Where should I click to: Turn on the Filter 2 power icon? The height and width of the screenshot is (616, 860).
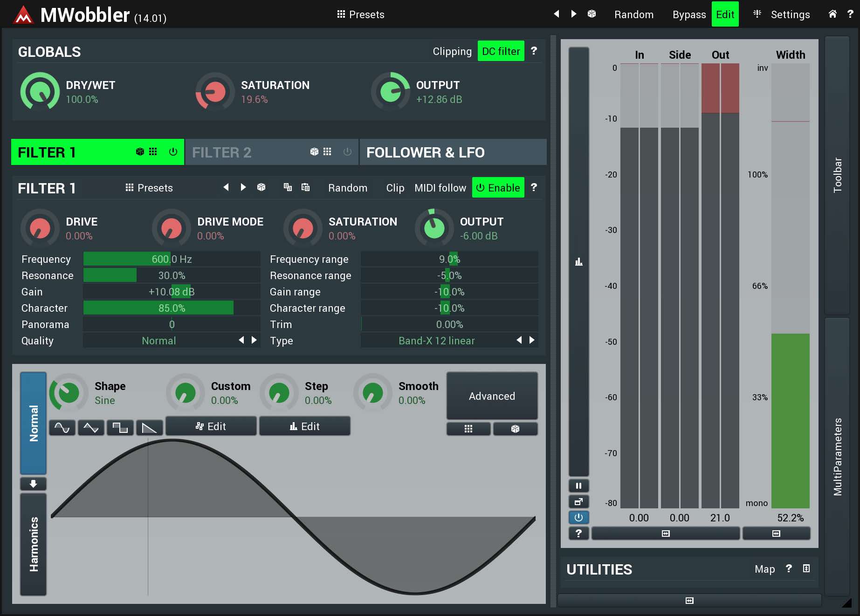[x=347, y=152]
